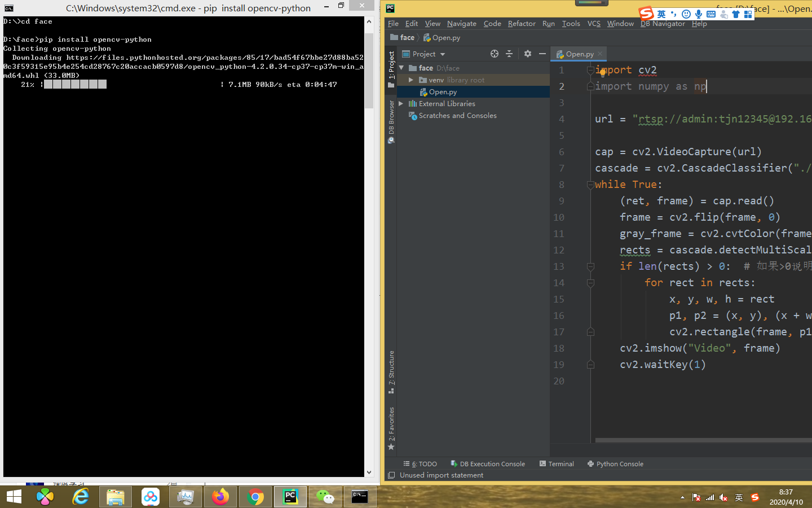
Task: Select Scratches and Consoles in Project tree
Action: coord(458,115)
